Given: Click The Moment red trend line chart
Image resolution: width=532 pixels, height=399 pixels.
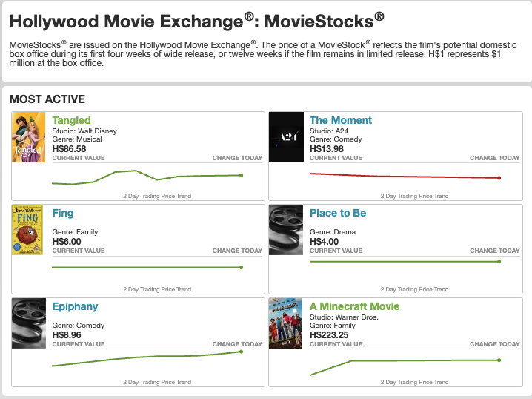Looking at the screenshot, I should [404, 176].
